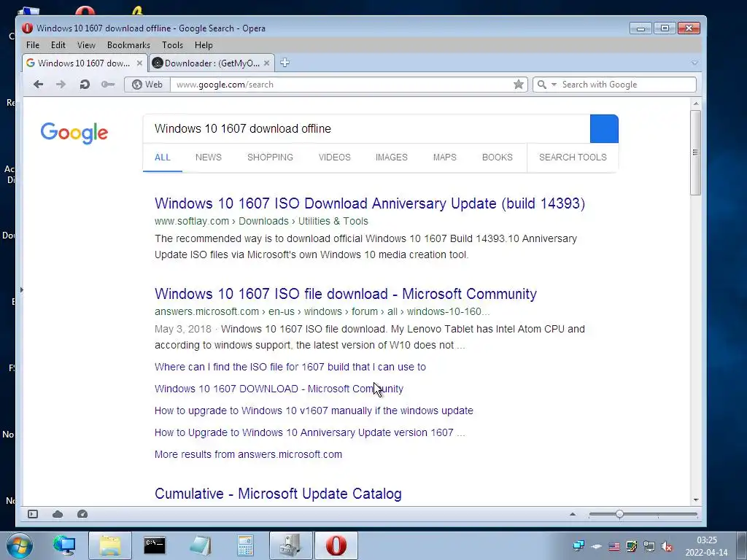Open the Windows Start orb

coord(20,545)
